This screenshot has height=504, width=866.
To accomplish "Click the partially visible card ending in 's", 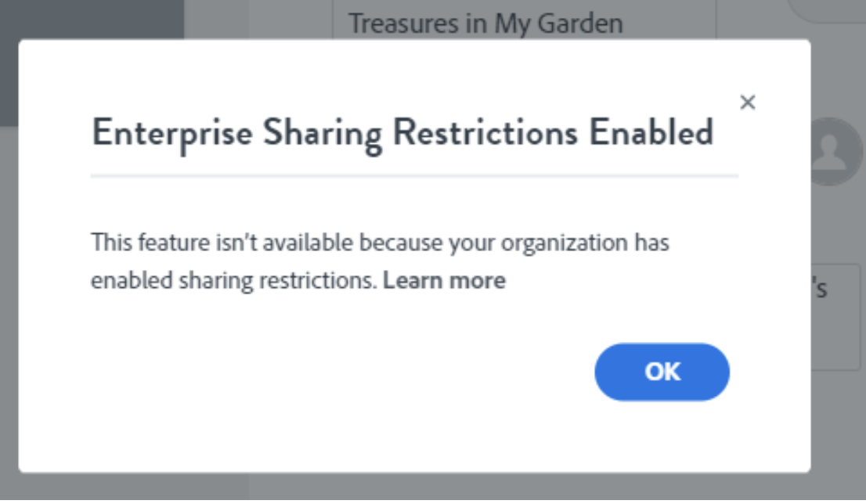I will [836, 313].
